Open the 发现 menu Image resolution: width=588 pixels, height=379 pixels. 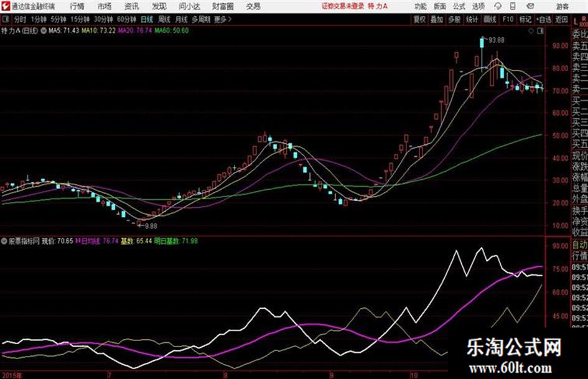[159, 6]
